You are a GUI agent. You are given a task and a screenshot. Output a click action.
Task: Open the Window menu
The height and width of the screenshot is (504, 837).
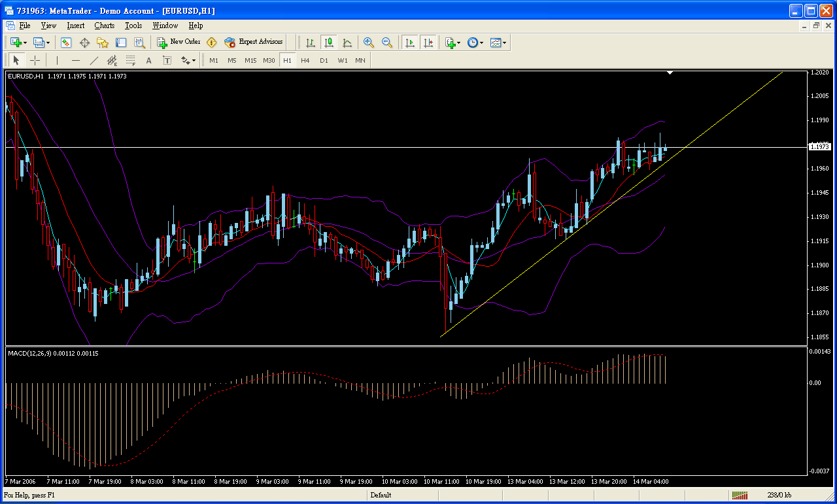tap(165, 25)
